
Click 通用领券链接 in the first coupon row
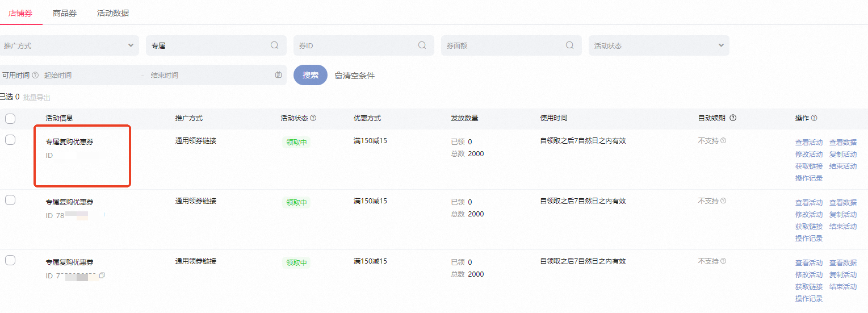(196, 141)
